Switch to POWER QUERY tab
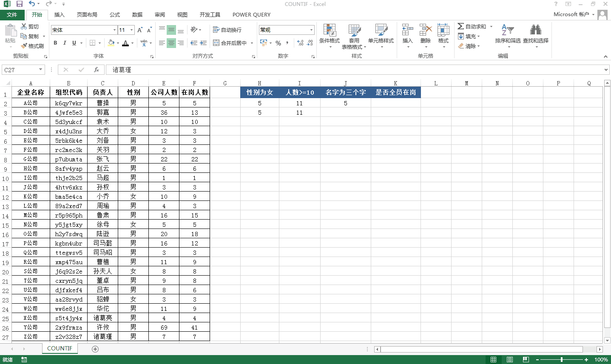 coord(251,14)
